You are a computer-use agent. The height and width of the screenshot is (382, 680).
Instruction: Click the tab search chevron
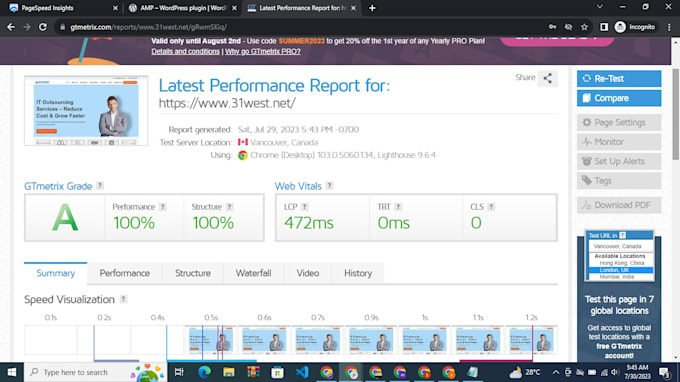(600, 7)
